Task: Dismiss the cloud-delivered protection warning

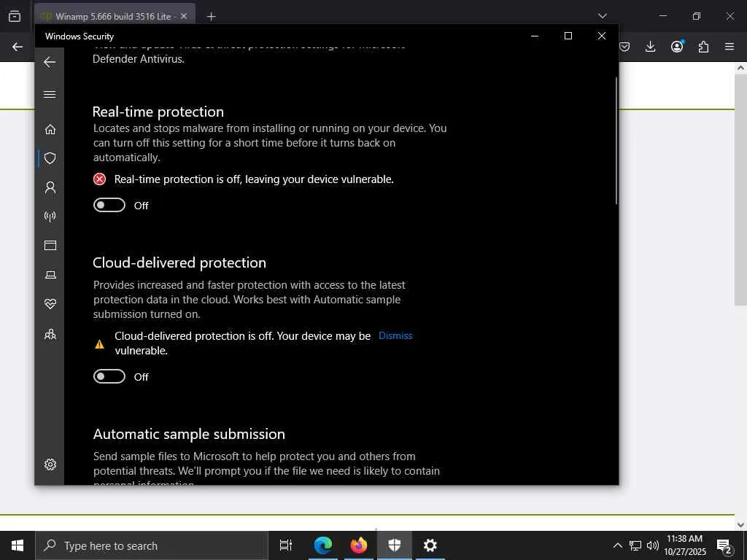Action: [395, 335]
